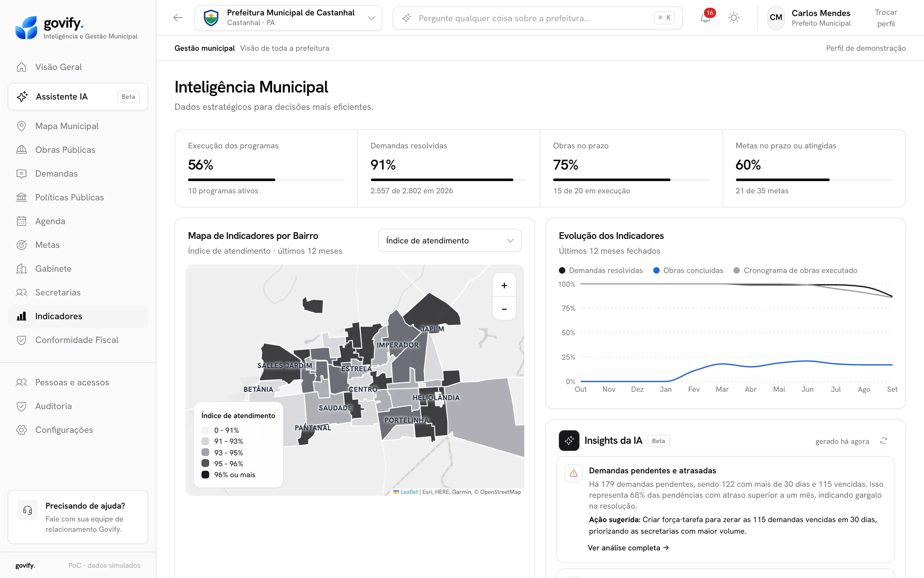Screen dimensions: 924x578
Task: Zoom in on the map
Action: click(504, 285)
